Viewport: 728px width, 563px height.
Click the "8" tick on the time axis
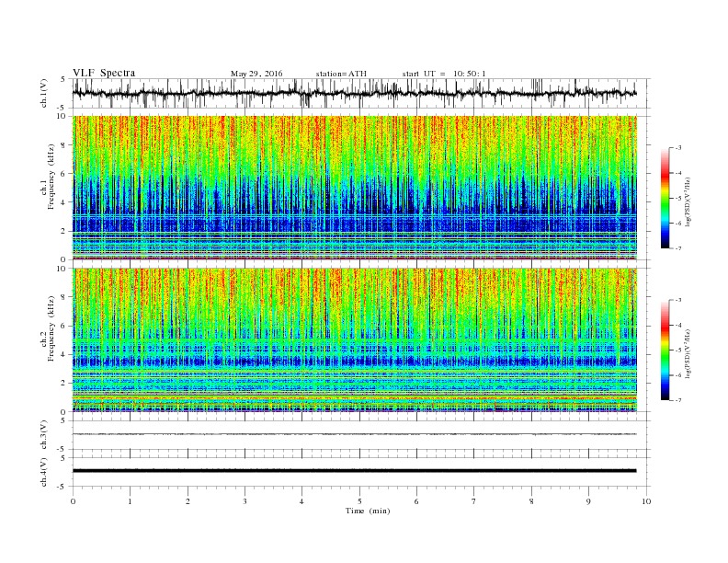[x=531, y=501]
